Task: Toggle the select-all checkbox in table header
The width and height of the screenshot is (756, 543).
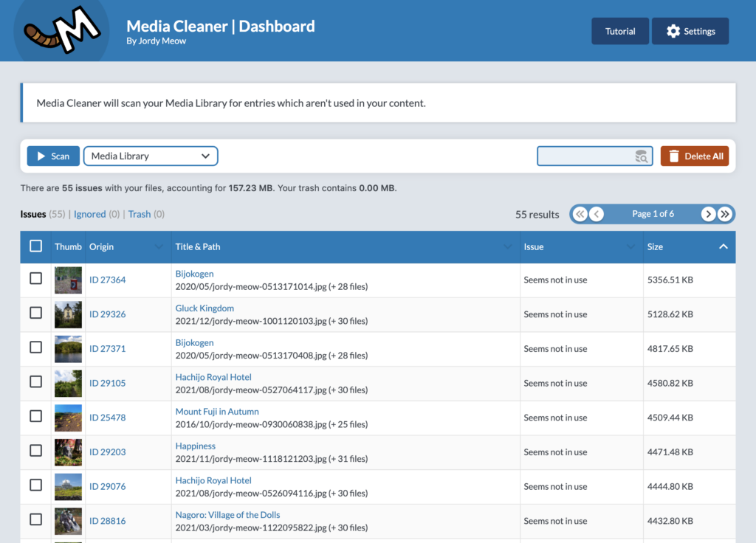Action: tap(35, 246)
